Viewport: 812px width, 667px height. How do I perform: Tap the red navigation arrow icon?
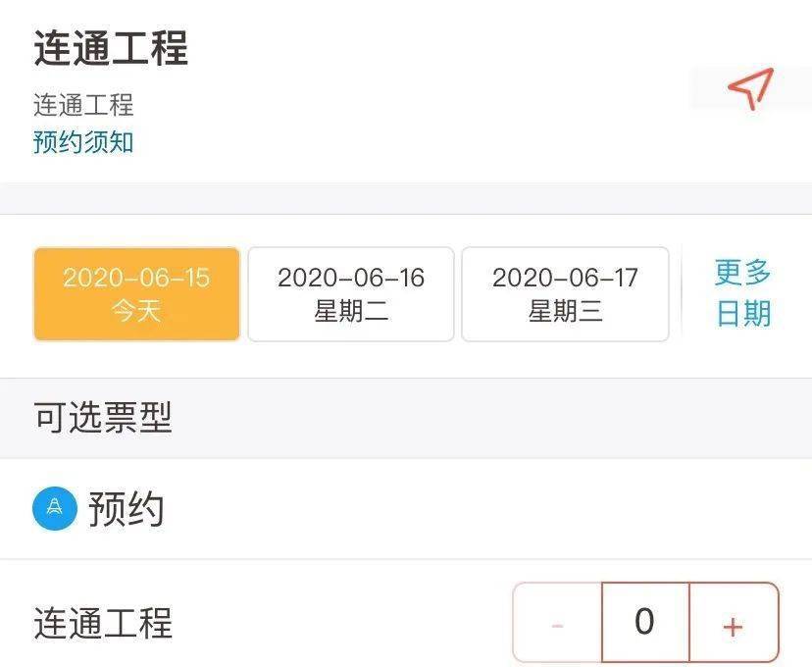pos(750,87)
